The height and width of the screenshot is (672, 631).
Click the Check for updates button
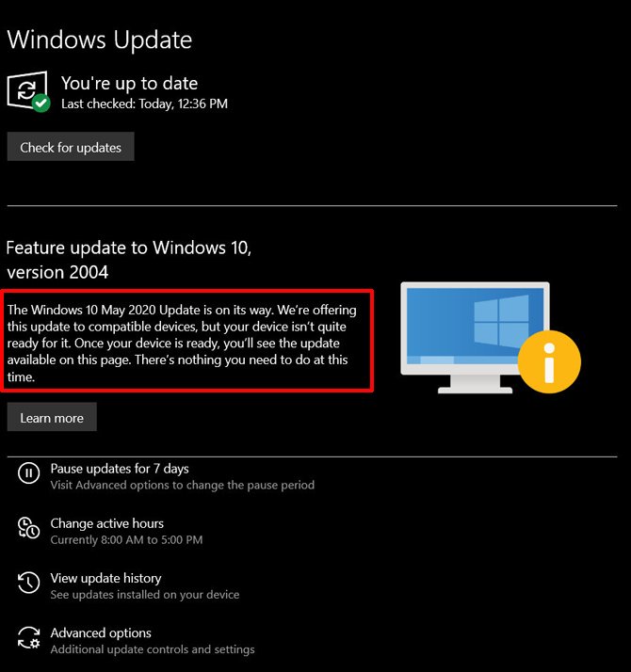coord(71,147)
